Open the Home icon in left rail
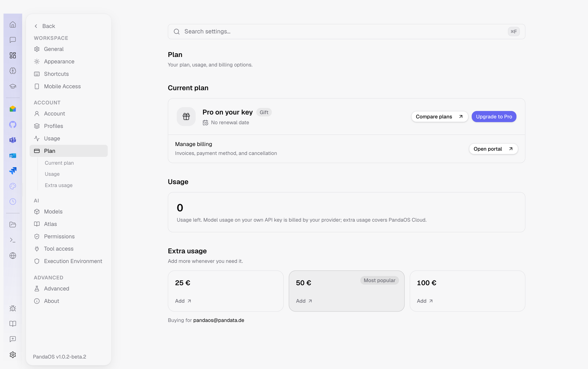 click(13, 24)
